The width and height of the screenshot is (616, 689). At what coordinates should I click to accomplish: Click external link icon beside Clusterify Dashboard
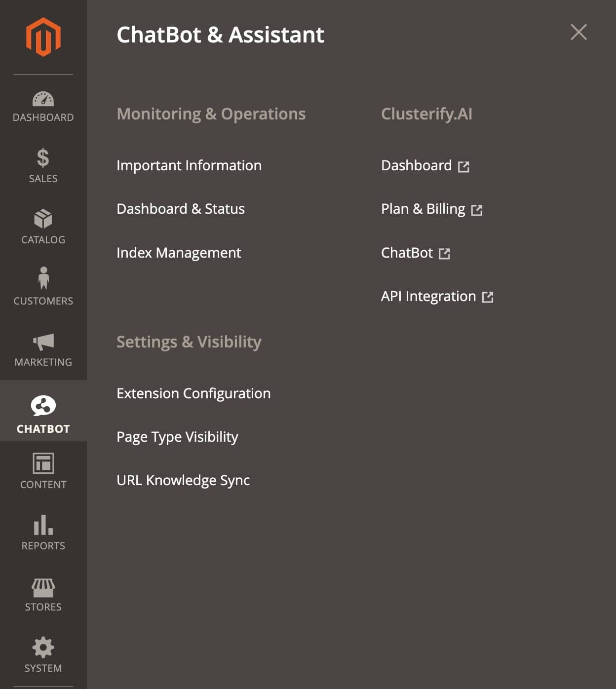pos(463,166)
